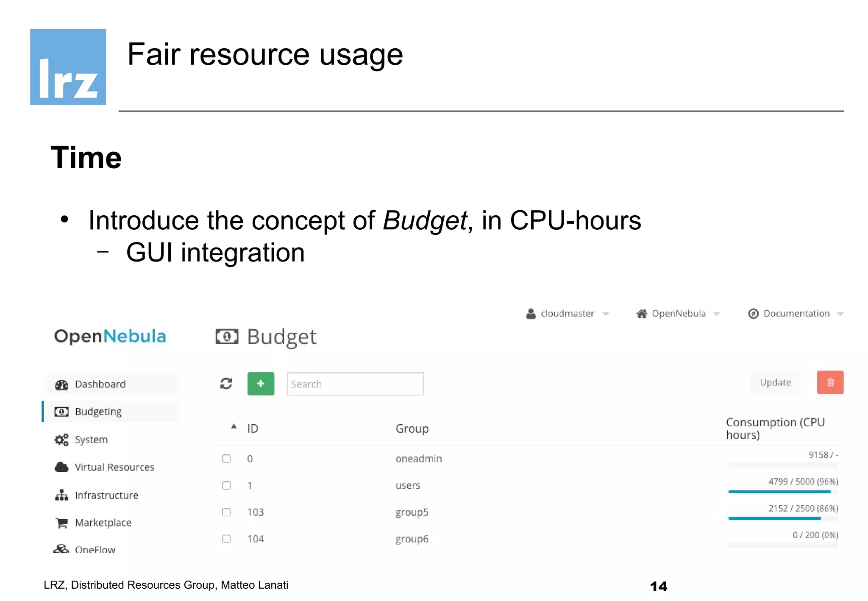868x601 pixels.
Task: Click the Update button
Action: (x=775, y=382)
